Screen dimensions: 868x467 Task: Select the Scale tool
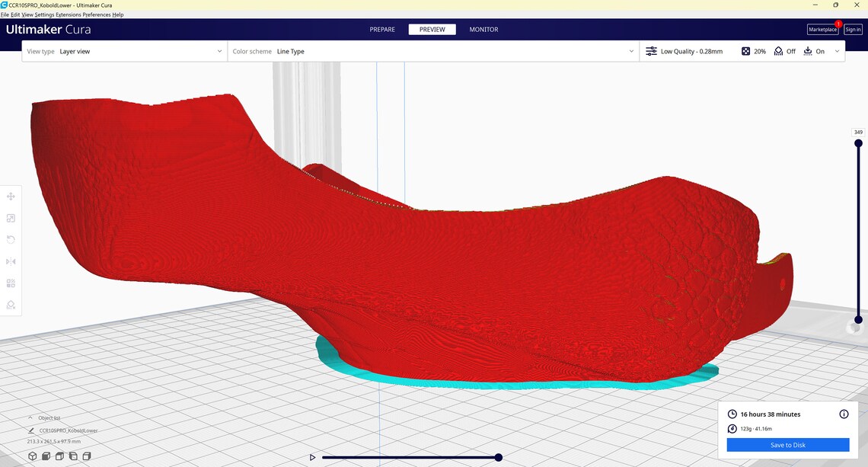(x=11, y=218)
